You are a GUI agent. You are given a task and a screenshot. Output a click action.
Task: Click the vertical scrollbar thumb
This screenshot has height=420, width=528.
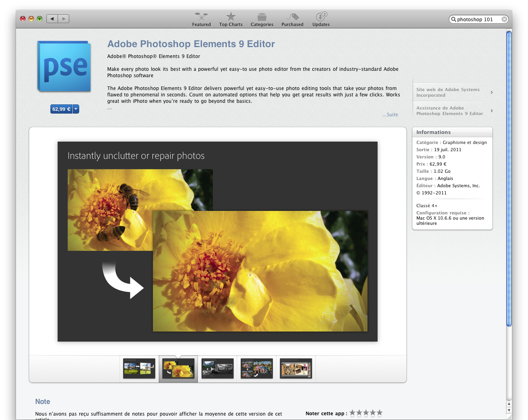[x=509, y=178]
